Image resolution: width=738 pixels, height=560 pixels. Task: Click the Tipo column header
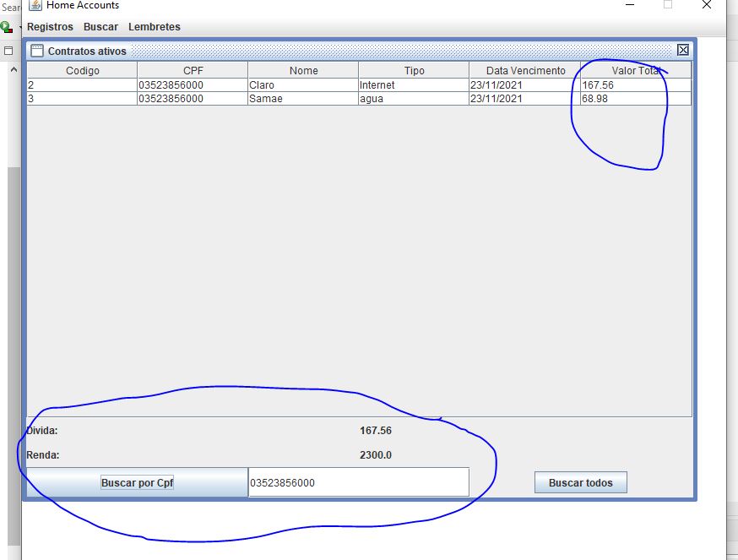415,71
